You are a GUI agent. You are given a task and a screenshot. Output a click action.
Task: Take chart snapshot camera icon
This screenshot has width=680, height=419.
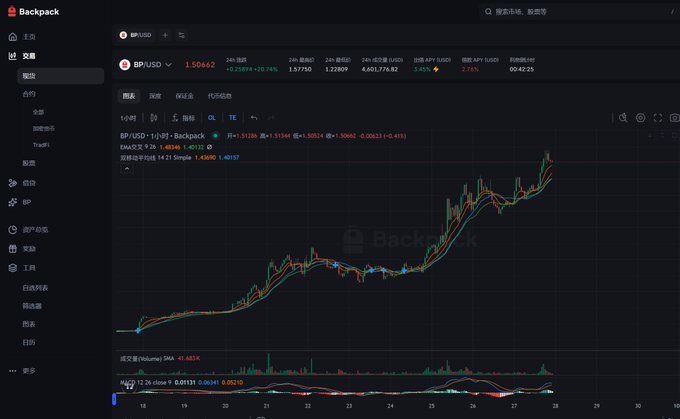pos(674,118)
